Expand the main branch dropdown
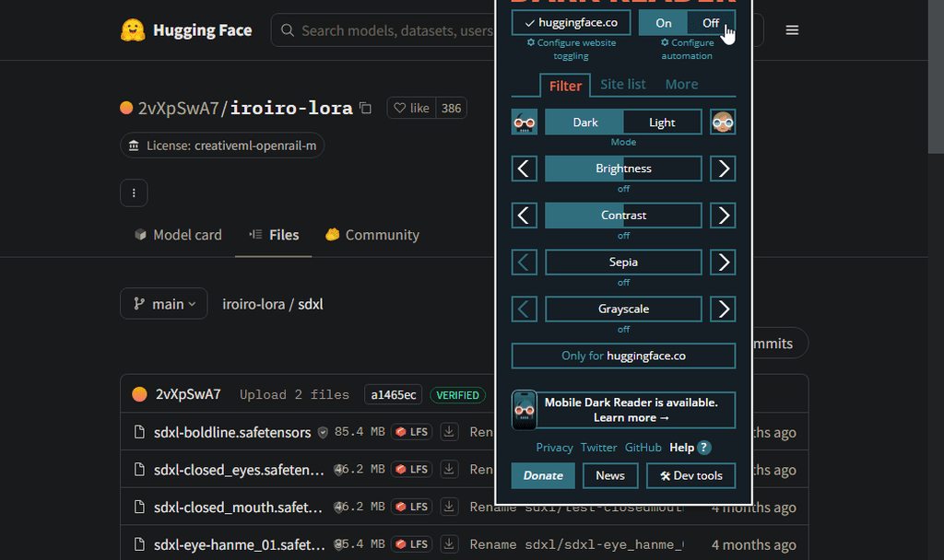The width and height of the screenshot is (944, 560). coord(164,304)
